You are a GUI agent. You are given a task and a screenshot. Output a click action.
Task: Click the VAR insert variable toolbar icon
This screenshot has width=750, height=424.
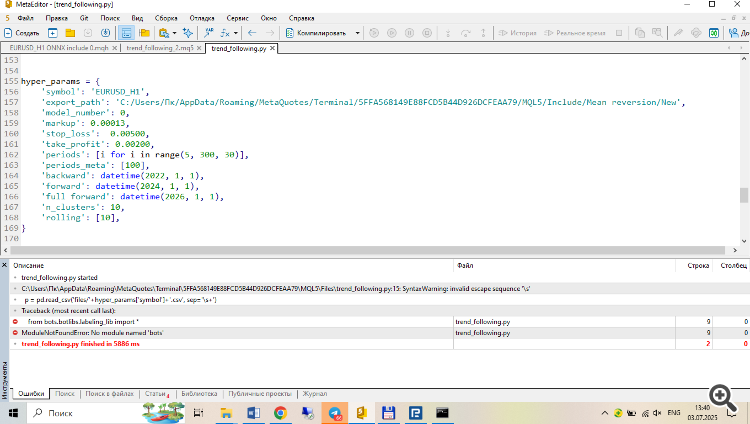point(209,33)
